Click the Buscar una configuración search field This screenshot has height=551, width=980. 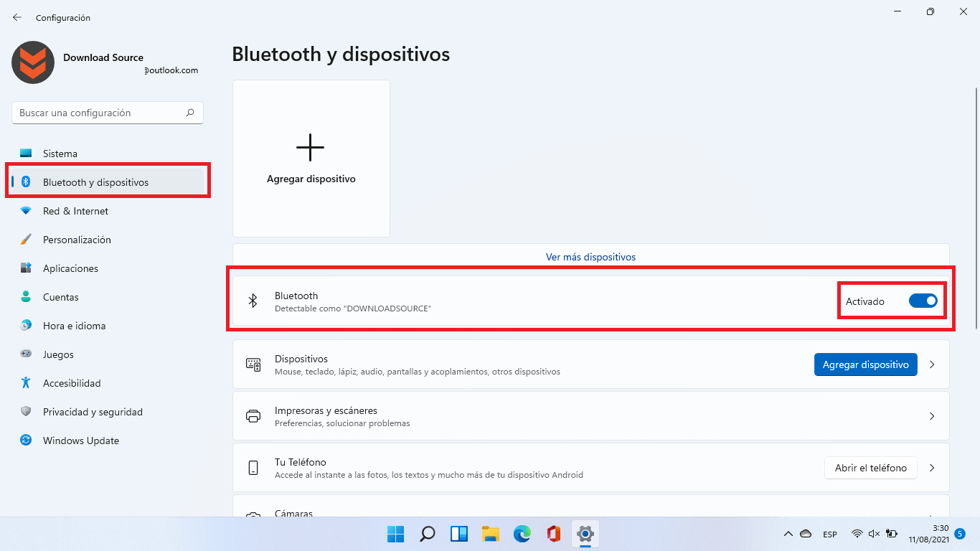tap(108, 113)
